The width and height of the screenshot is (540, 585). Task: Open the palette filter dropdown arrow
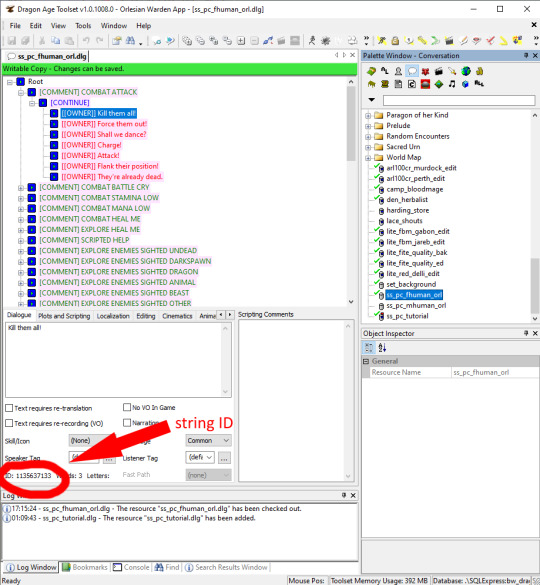(372, 100)
